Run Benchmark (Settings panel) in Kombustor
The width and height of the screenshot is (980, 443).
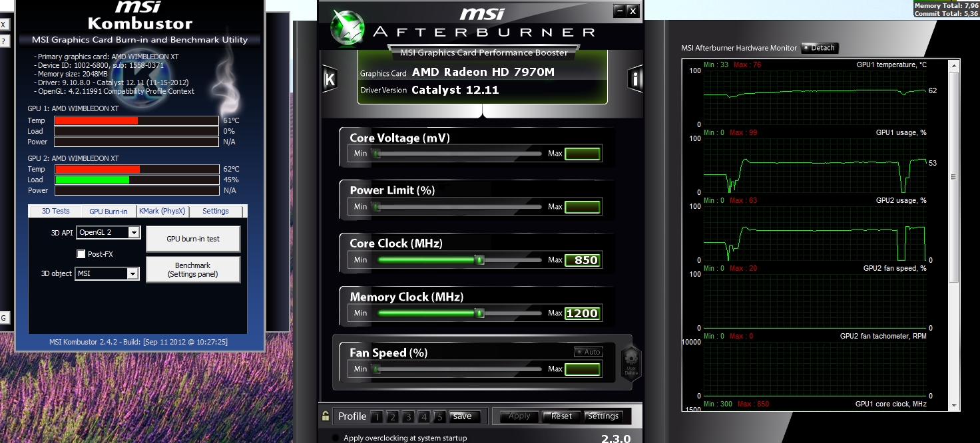coord(193,269)
